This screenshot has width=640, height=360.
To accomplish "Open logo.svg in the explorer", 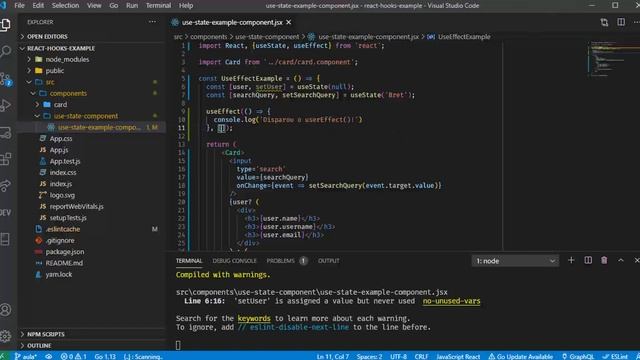I will pyautogui.click(x=62, y=195).
